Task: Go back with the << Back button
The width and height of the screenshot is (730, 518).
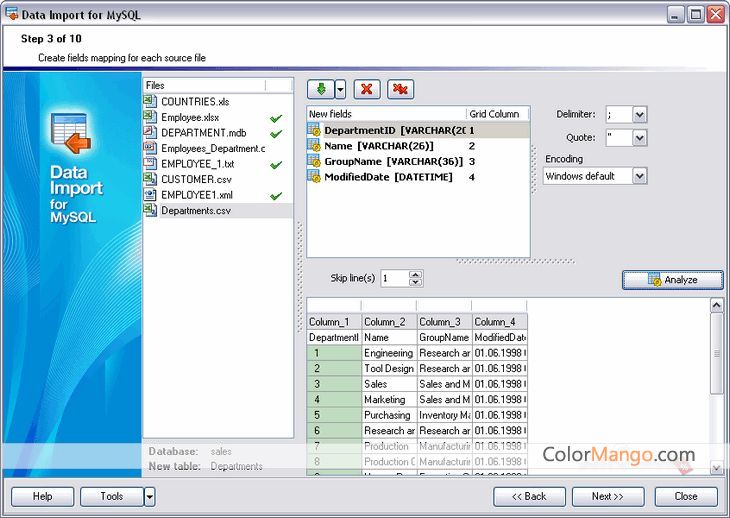Action: pyautogui.click(x=529, y=497)
